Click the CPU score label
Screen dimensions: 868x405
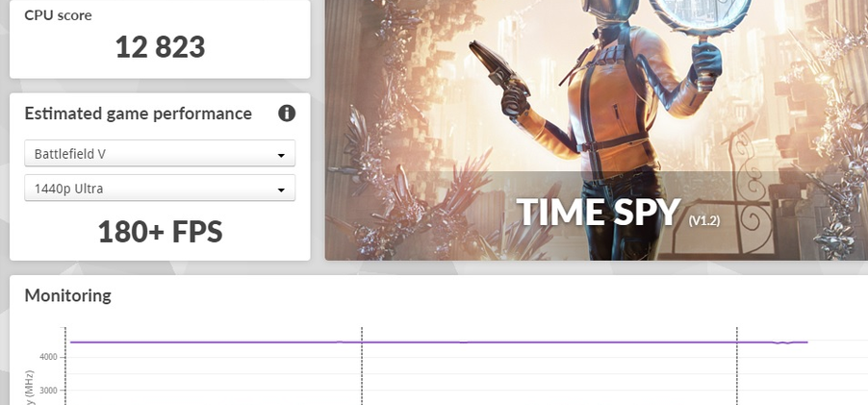[58, 15]
